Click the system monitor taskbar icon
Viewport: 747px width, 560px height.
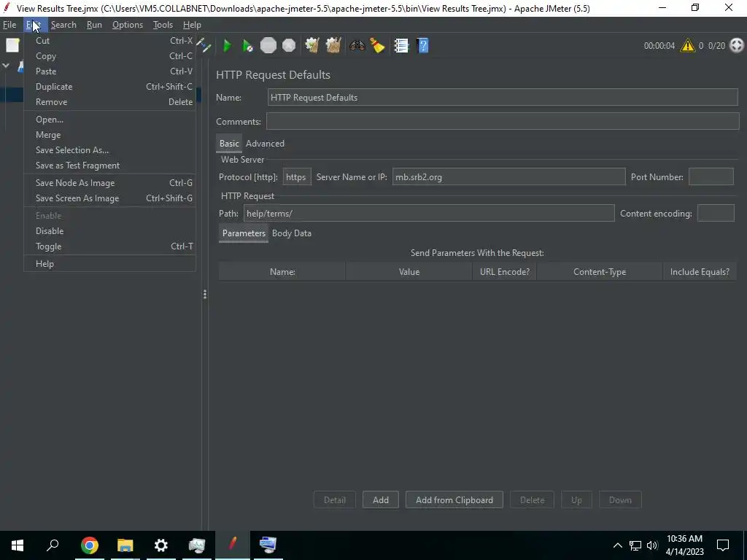point(197,545)
